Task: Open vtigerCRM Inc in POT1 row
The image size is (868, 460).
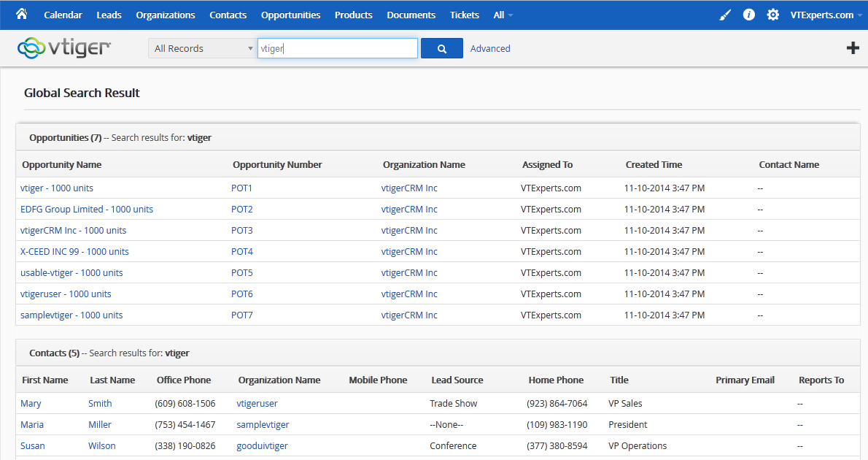Action: click(x=409, y=188)
